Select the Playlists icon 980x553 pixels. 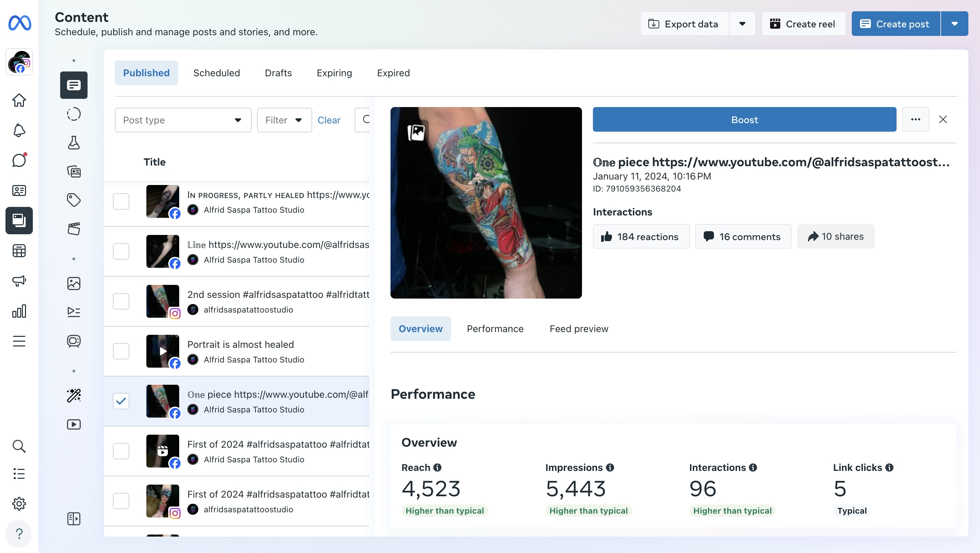[x=74, y=312]
